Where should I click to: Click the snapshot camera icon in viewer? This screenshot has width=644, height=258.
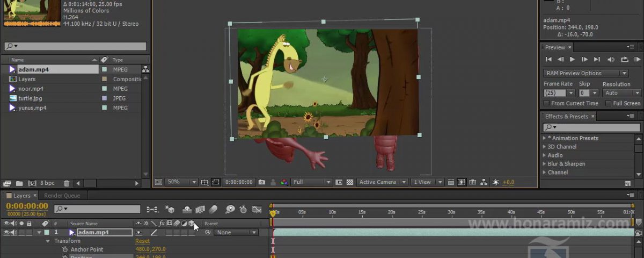pos(262,182)
